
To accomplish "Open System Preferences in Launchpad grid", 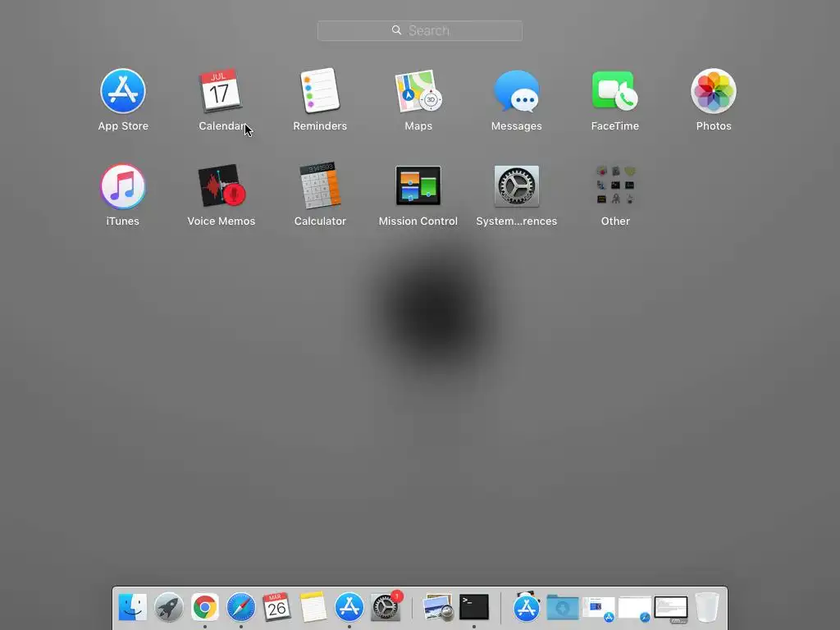I will click(517, 186).
